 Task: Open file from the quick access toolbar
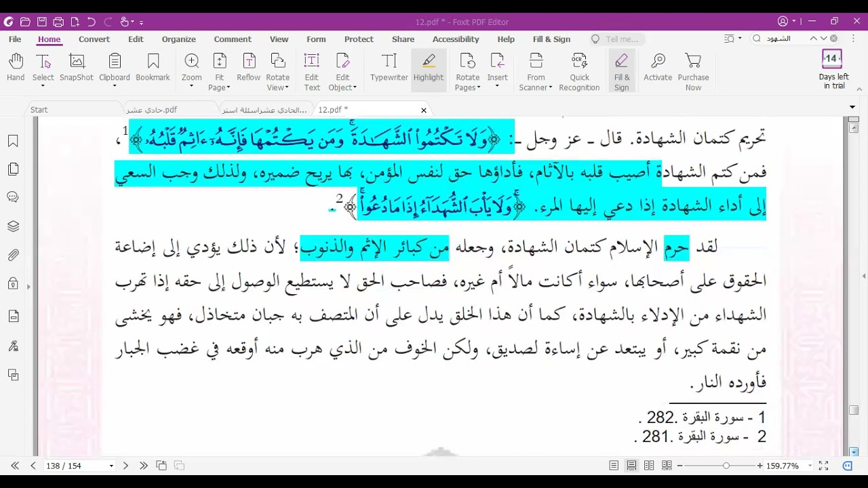click(25, 22)
